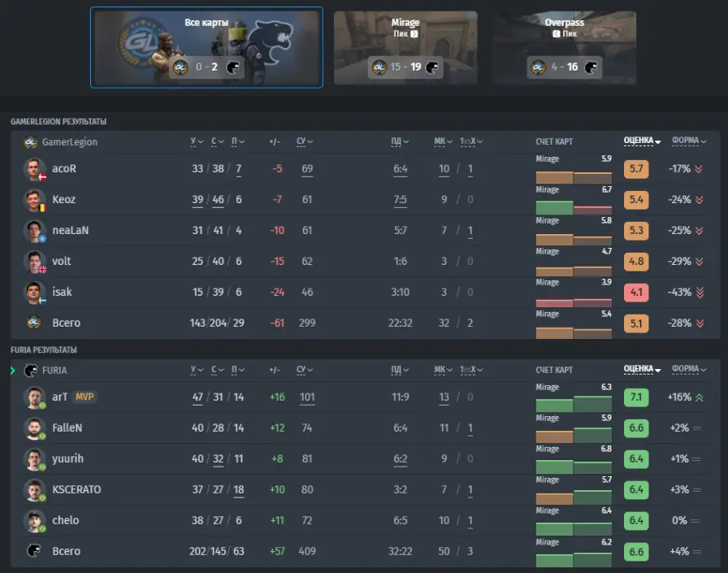Click the +/- column header in GamerLegion table

tap(275, 141)
